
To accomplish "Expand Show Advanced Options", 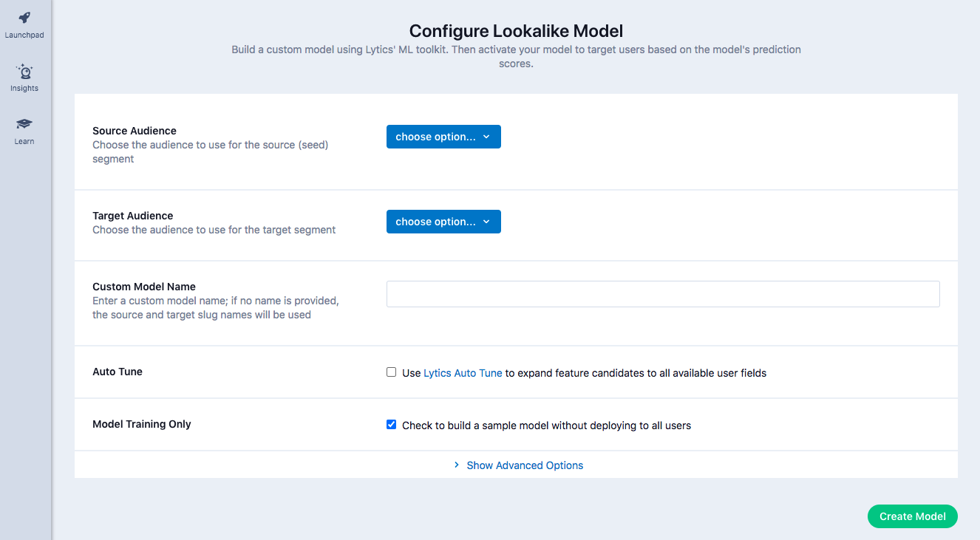I will (525, 465).
